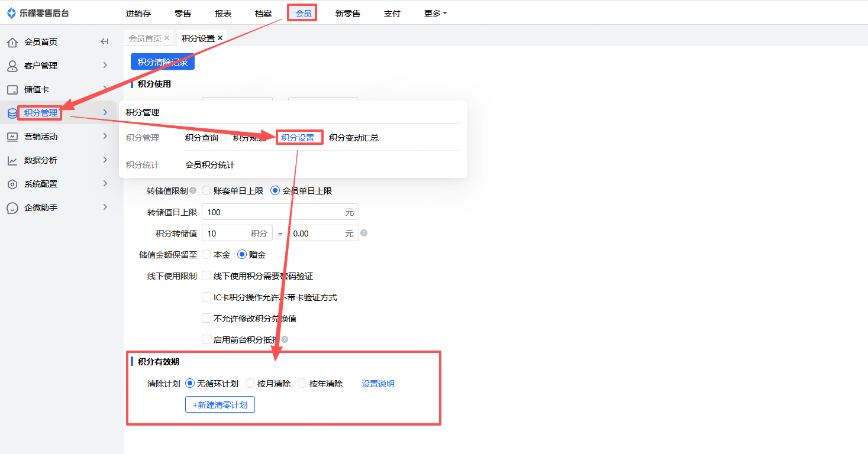Click the 系统配置 hexagon gear icon
Screen dimensions: 868x454
click(x=12, y=184)
